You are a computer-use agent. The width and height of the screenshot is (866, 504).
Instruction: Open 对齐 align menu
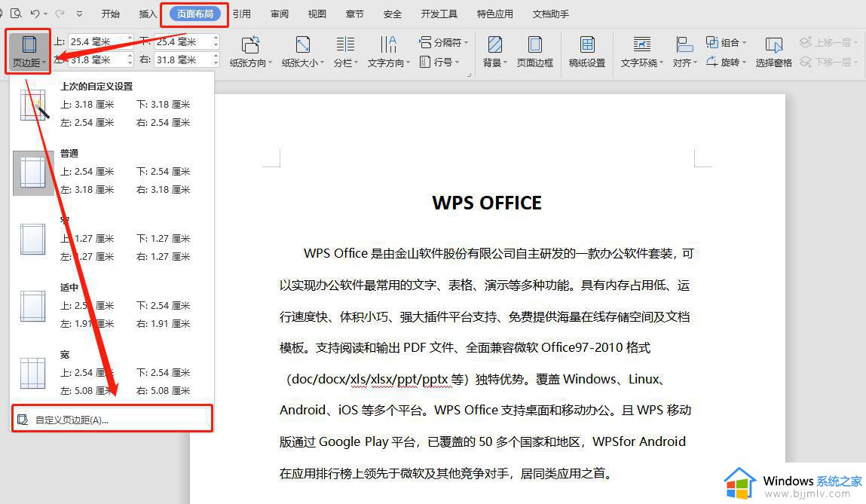tap(684, 51)
